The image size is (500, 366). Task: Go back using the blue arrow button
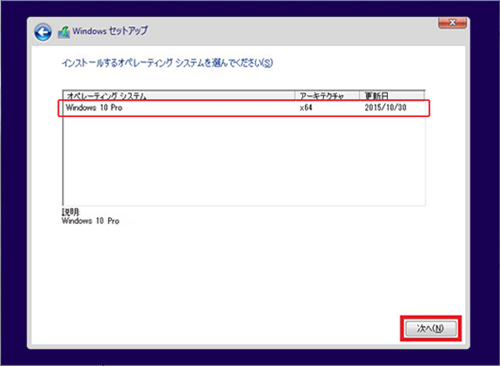pyautogui.click(x=43, y=32)
